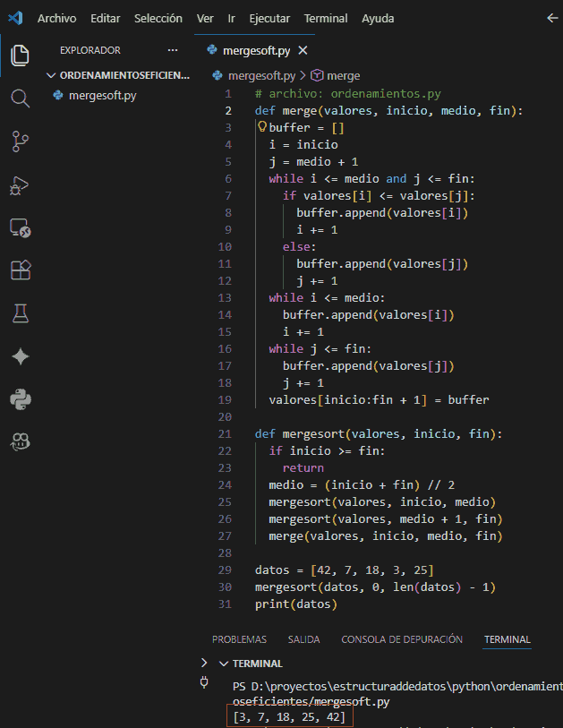Screen dimensions: 563x728
Task: Click 'while j <= fin:' on line 16
Action: point(320,348)
